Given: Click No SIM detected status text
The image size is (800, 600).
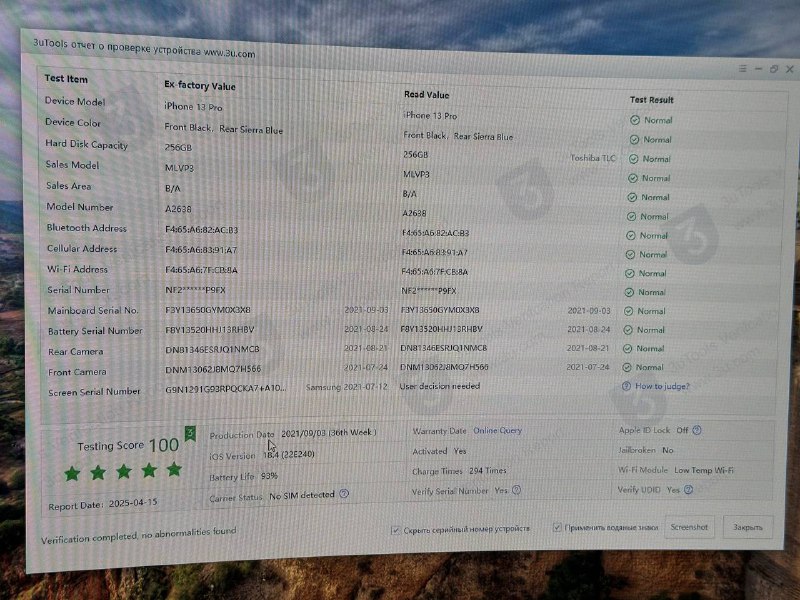Looking at the screenshot, I should (302, 495).
